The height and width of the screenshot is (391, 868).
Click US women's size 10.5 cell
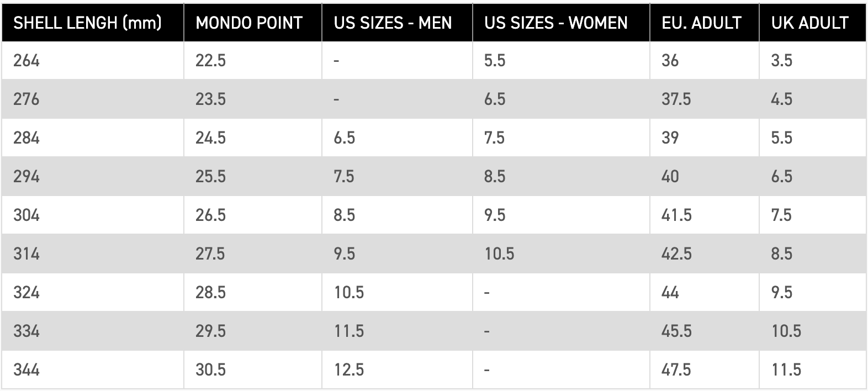[561, 253]
